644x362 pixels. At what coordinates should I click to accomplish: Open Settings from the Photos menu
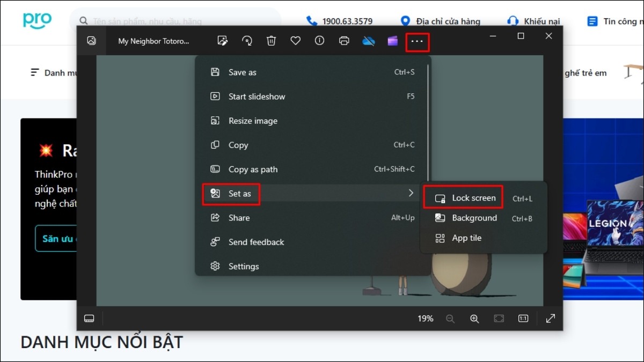pos(313,266)
